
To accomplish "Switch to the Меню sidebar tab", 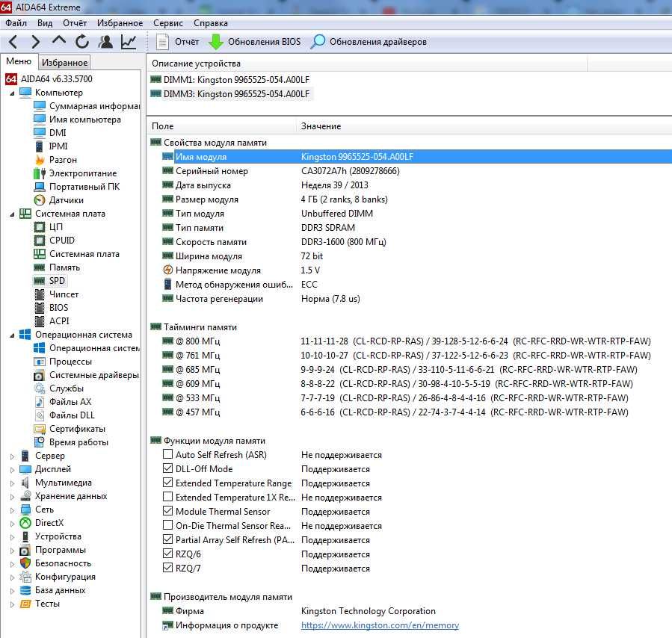I will pyautogui.click(x=19, y=62).
